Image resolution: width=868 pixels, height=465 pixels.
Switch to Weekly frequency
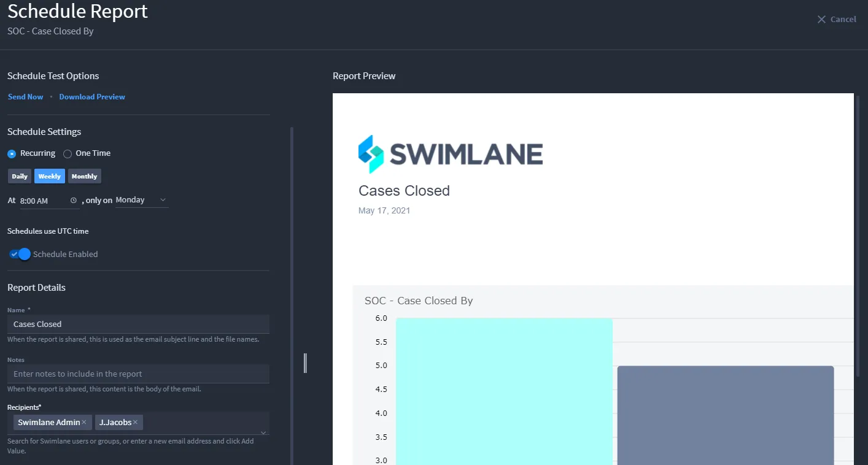[50, 176]
